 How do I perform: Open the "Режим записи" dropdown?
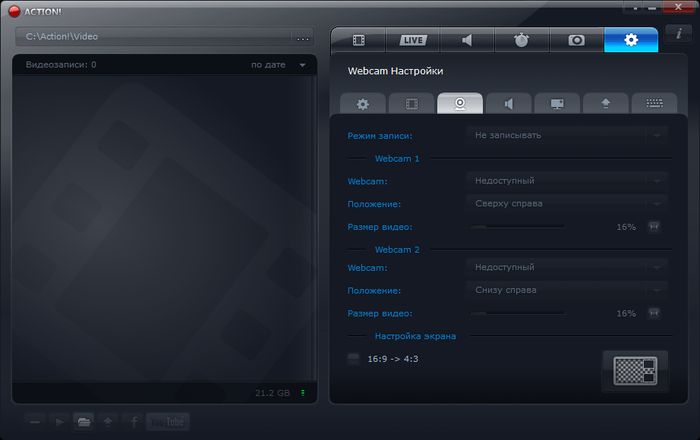(x=567, y=135)
